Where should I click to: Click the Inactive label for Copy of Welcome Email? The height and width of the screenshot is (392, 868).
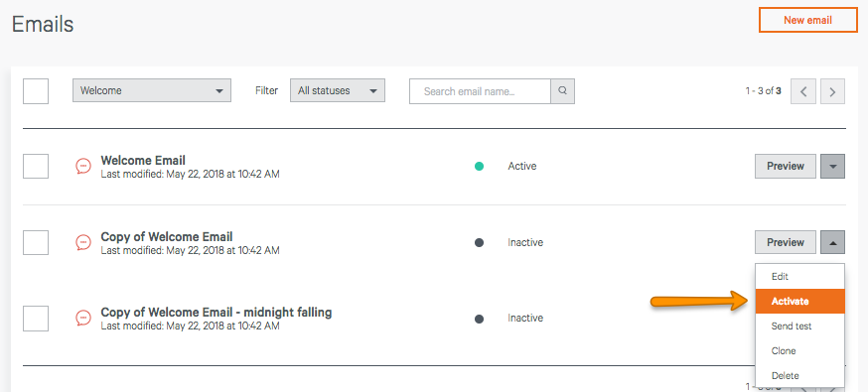click(x=525, y=242)
